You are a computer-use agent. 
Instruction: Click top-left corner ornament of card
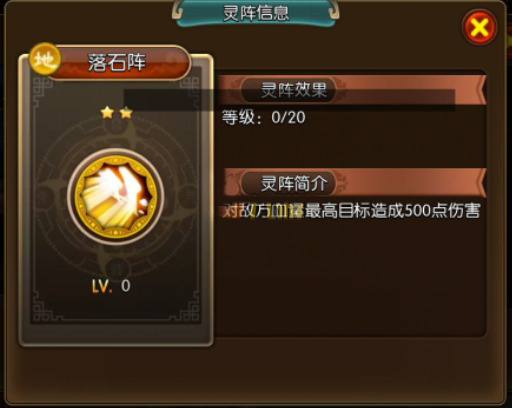click(x=42, y=87)
